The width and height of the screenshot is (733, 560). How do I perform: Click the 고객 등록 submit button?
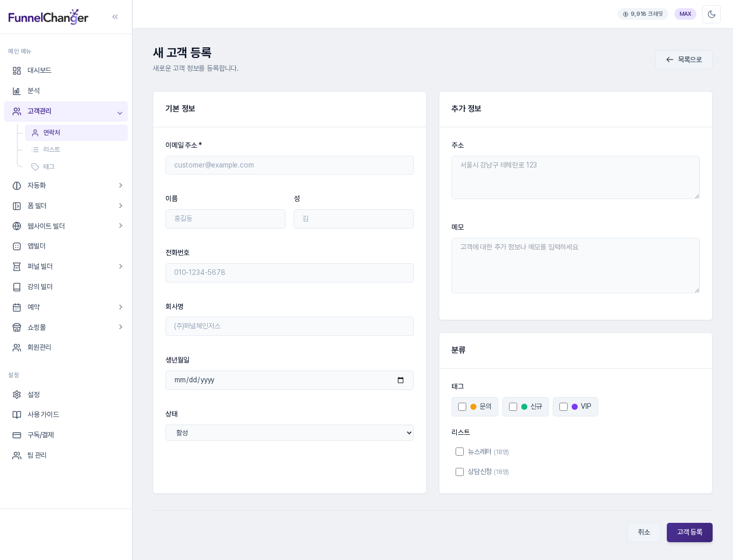coord(690,533)
